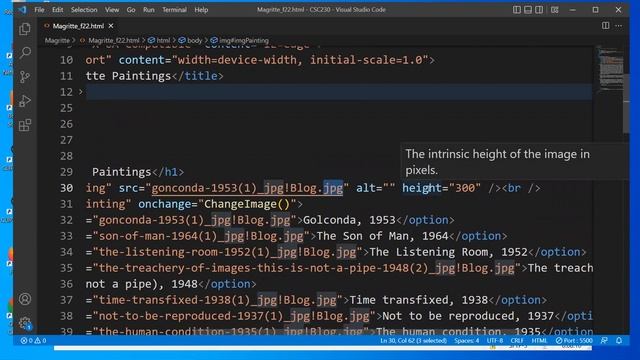The image size is (640, 360).
Task: Open the Go menu
Action: pos(131,9)
